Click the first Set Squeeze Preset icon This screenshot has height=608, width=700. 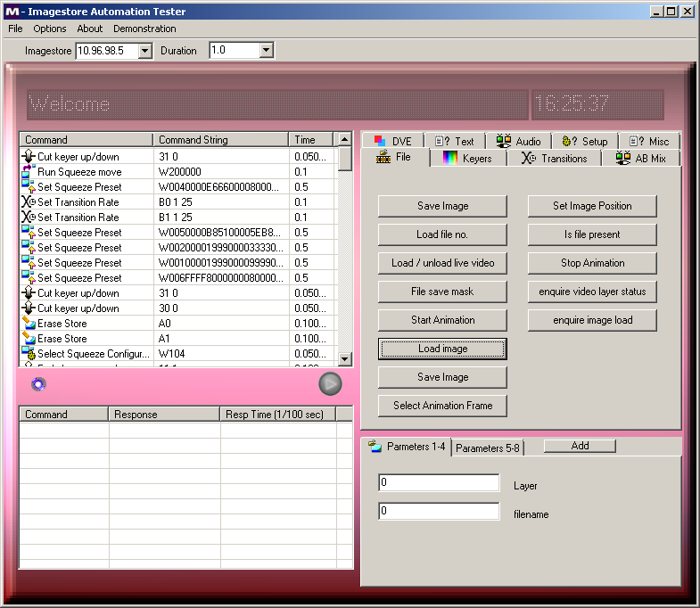[x=28, y=187]
